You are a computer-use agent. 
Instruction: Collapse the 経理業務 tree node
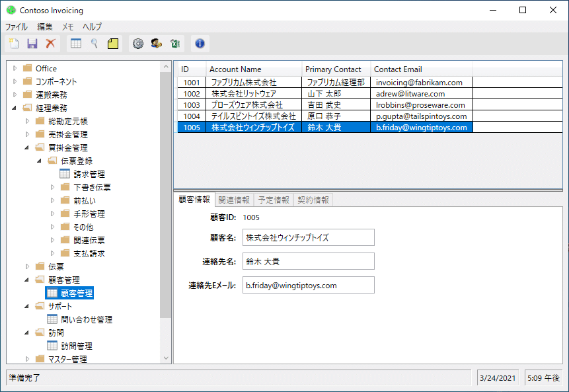[15, 108]
